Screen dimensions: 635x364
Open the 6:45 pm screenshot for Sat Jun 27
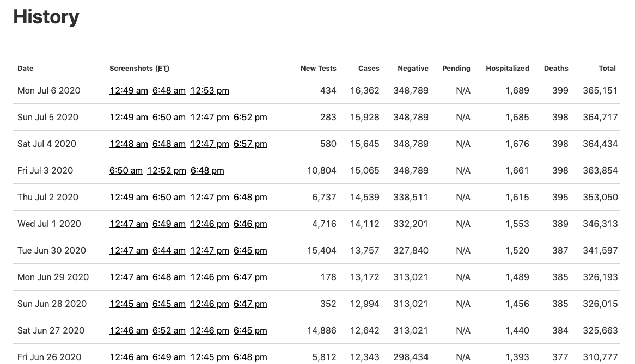pyautogui.click(x=251, y=331)
